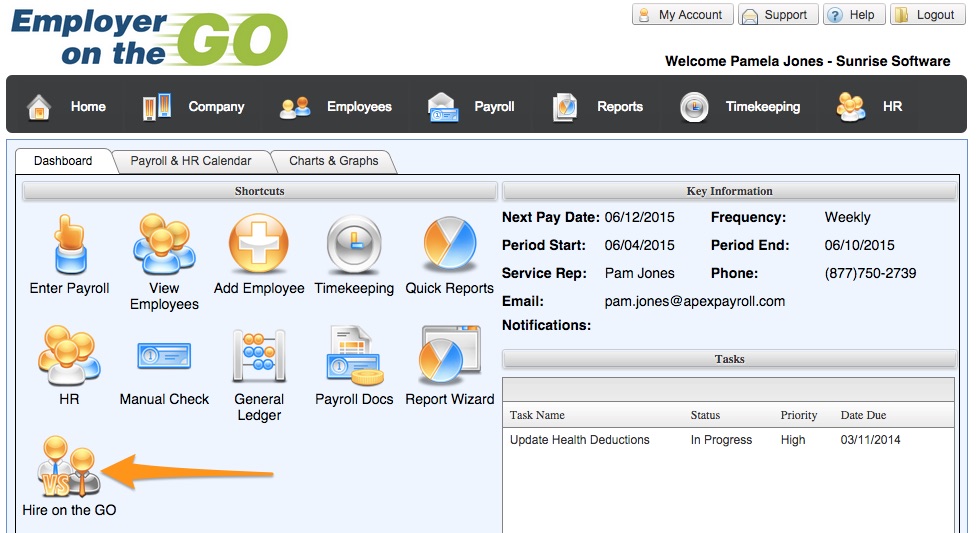Click the Tasks panel header

[729, 358]
